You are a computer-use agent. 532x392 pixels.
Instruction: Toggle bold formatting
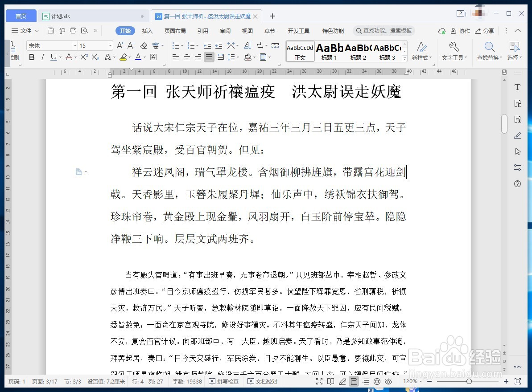(x=32, y=57)
